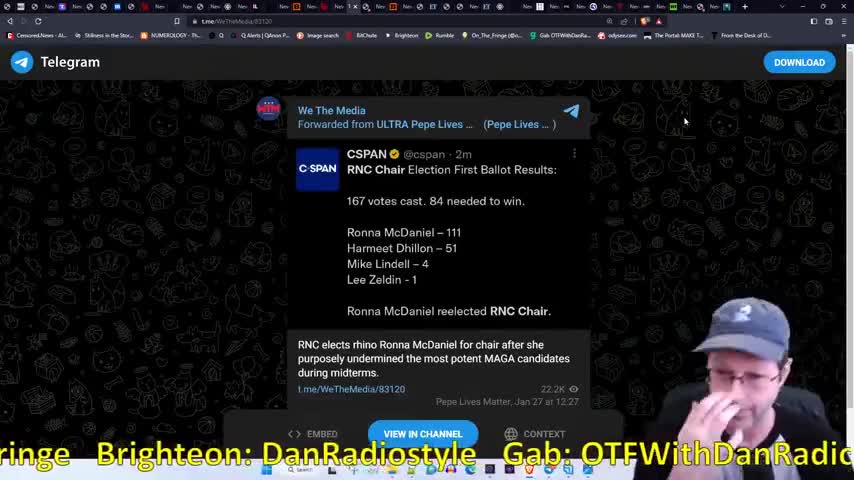Open the We The Media channel name link
Screen dimensions: 854x480
[x=331, y=111]
